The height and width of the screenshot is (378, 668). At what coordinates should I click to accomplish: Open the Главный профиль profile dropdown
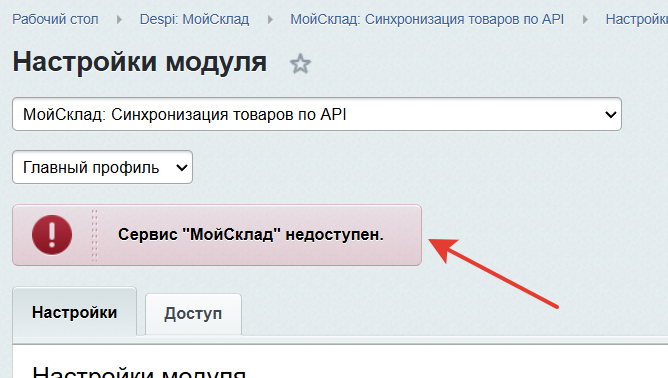tap(103, 167)
